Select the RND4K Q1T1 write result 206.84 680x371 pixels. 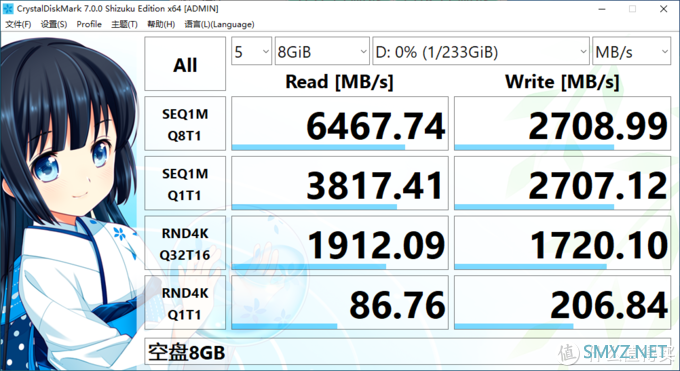pos(562,302)
